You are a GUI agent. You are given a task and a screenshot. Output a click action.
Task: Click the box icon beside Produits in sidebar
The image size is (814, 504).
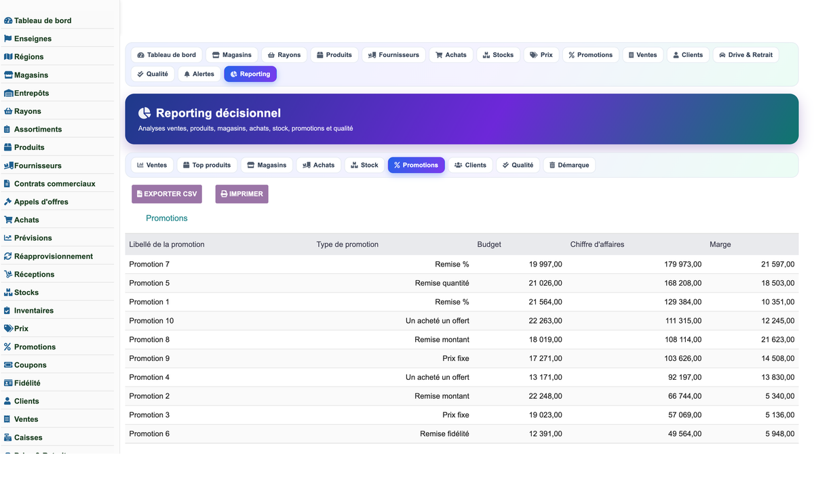point(8,147)
